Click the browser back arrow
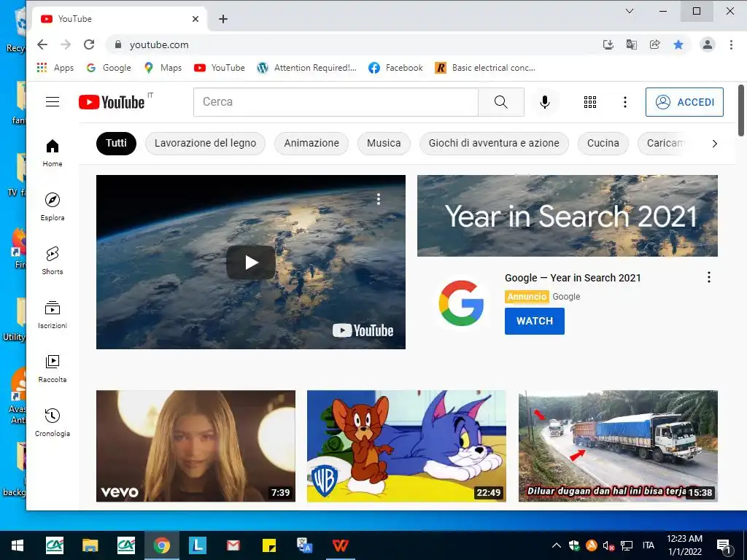The height and width of the screenshot is (560, 747). [42, 44]
